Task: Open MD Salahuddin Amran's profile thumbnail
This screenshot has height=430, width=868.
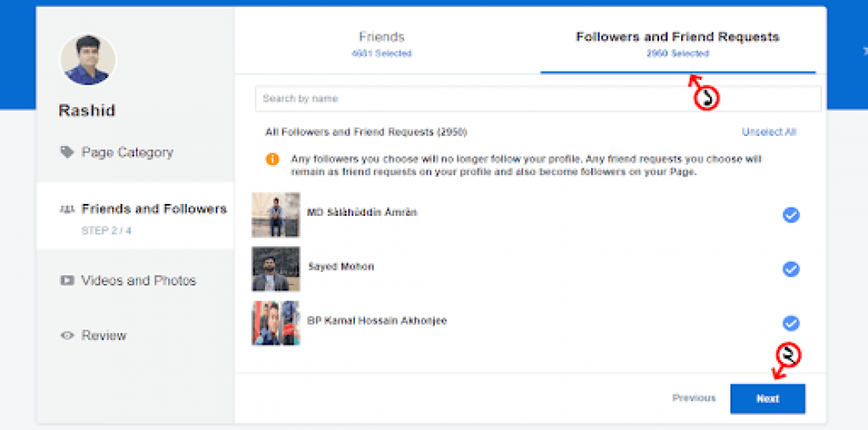Action: click(x=275, y=215)
